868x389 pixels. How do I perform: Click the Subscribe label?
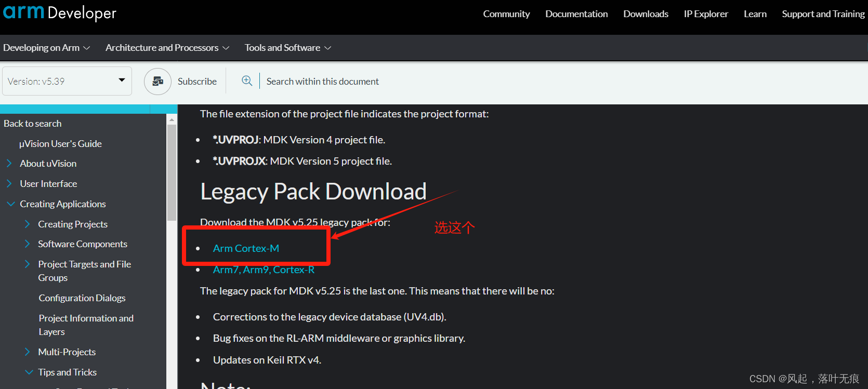197,82
